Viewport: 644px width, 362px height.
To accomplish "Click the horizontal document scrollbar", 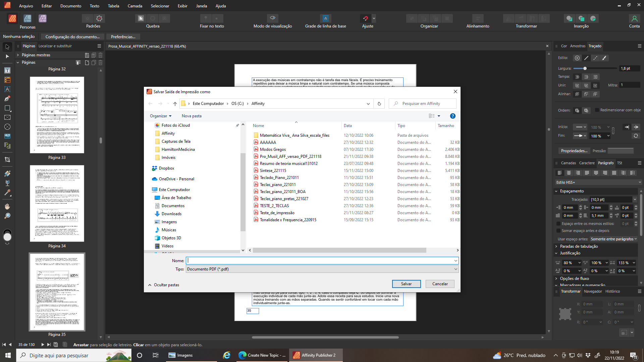I will tap(325, 337).
